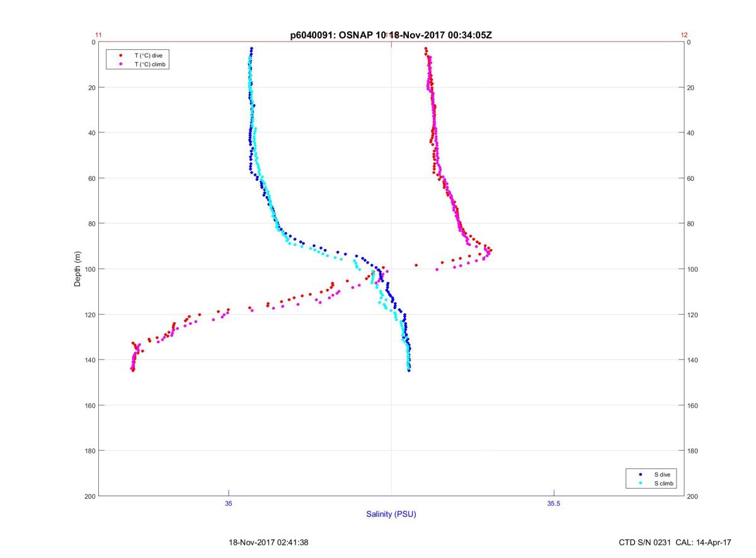Click the left depth tick label 140
The height and width of the screenshot is (558, 756).
(x=89, y=360)
